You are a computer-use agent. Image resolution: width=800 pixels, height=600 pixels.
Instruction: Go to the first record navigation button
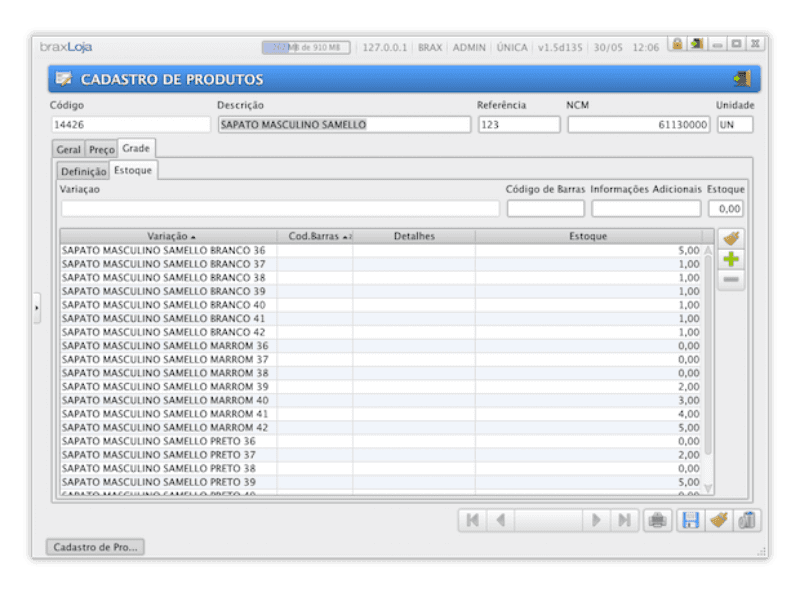[x=472, y=520]
